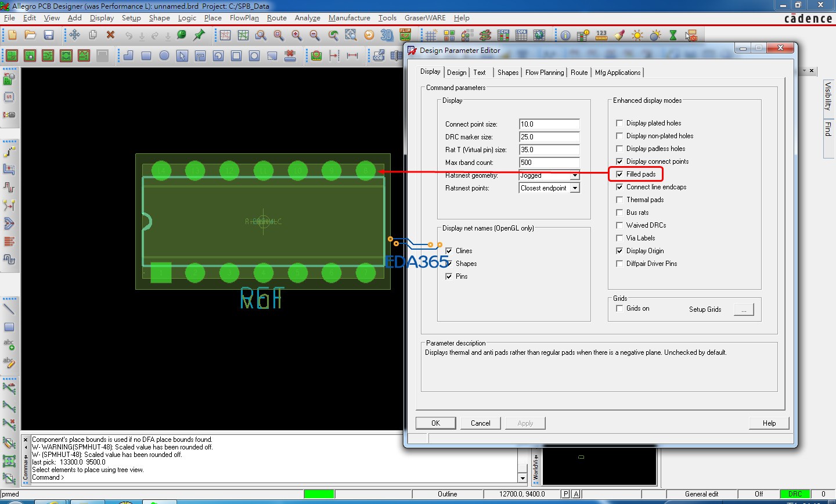Turn on the Grids on checkbox
Image resolution: width=836 pixels, height=504 pixels.
pos(619,308)
